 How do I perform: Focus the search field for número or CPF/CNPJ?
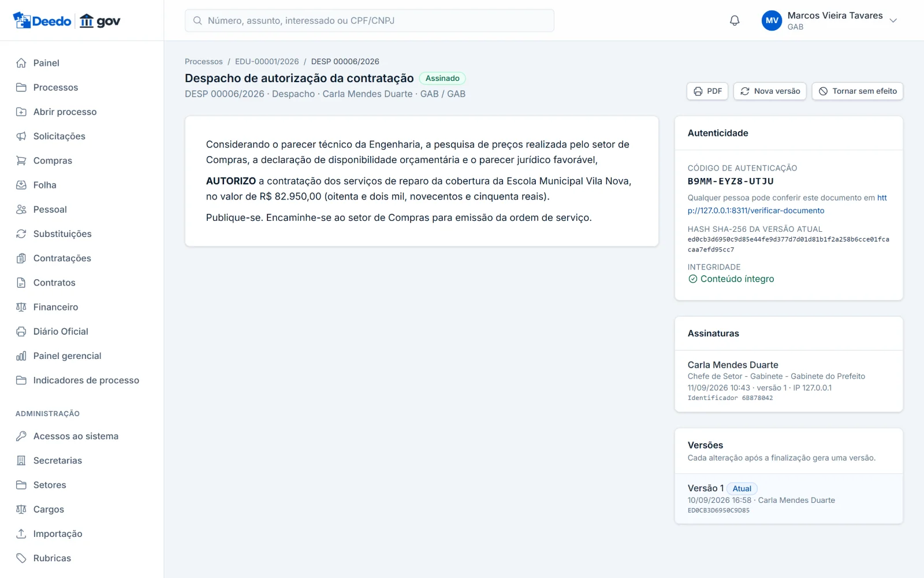point(370,21)
